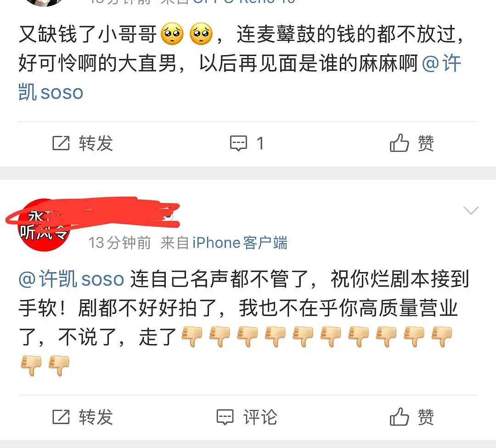Open the @许凯soso mention in second post

pyautogui.click(x=71, y=279)
